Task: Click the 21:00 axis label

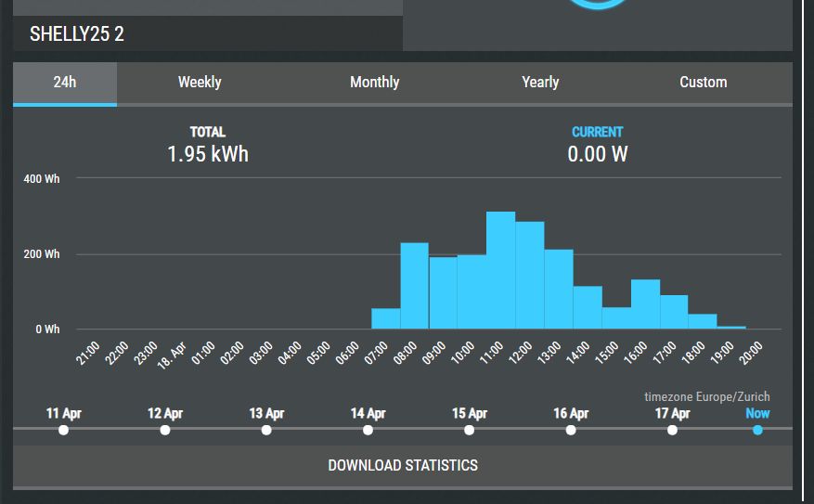Action: [x=88, y=354]
